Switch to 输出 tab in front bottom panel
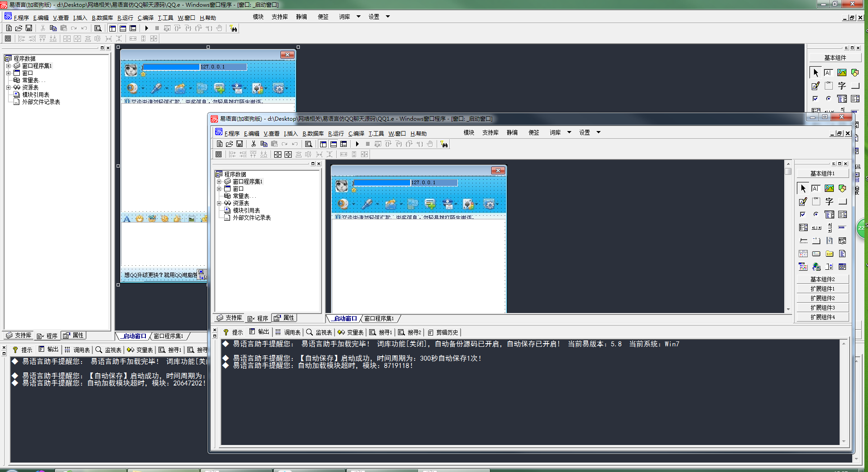Viewport: 868px width, 472px height. tap(259, 332)
